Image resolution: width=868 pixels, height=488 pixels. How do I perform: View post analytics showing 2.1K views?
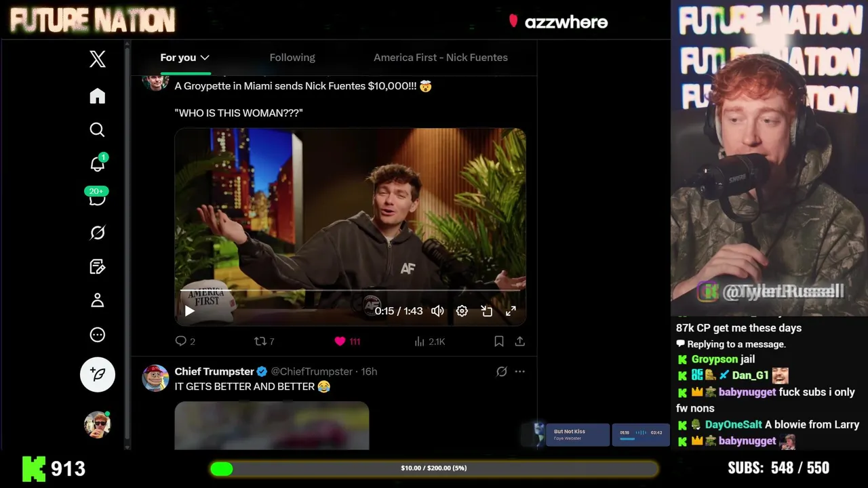point(429,342)
